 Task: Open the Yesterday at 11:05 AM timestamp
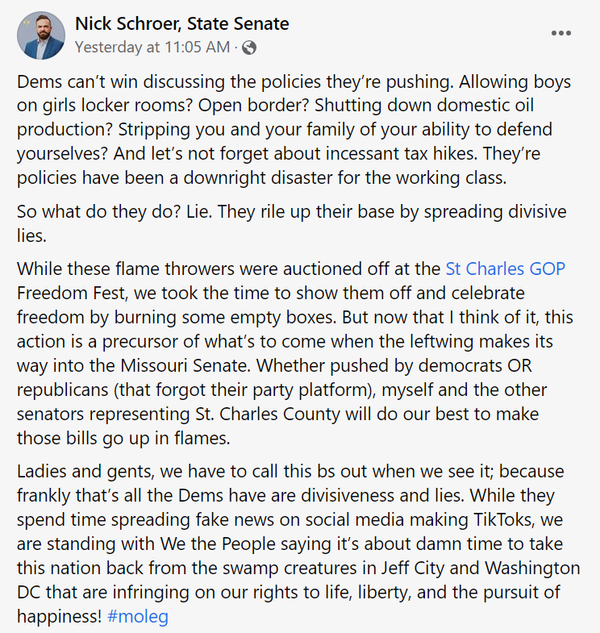[x=152, y=47]
